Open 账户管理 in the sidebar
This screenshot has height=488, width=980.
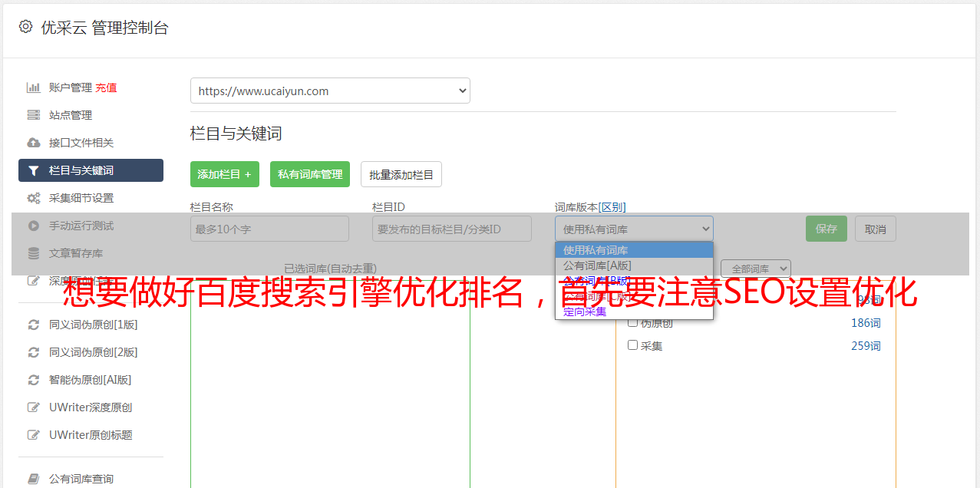[x=71, y=87]
